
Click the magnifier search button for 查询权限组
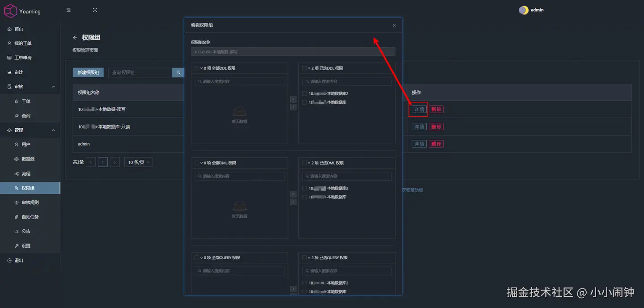[x=178, y=72]
